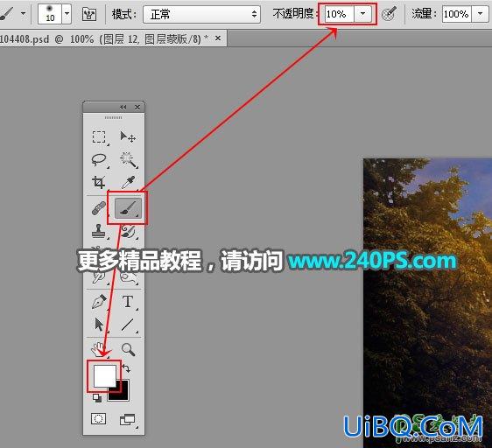
Task: Select the Clone Stamp tool
Action: point(99,232)
